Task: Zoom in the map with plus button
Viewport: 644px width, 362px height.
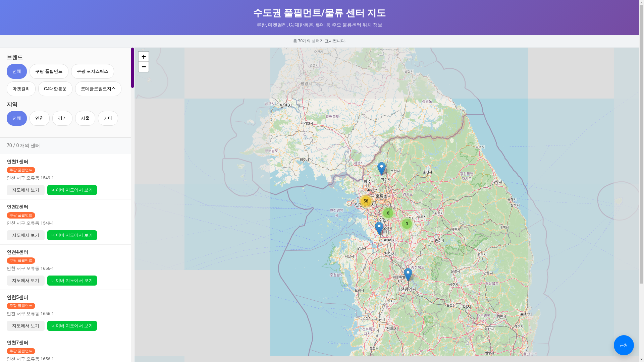Action: 144,57
